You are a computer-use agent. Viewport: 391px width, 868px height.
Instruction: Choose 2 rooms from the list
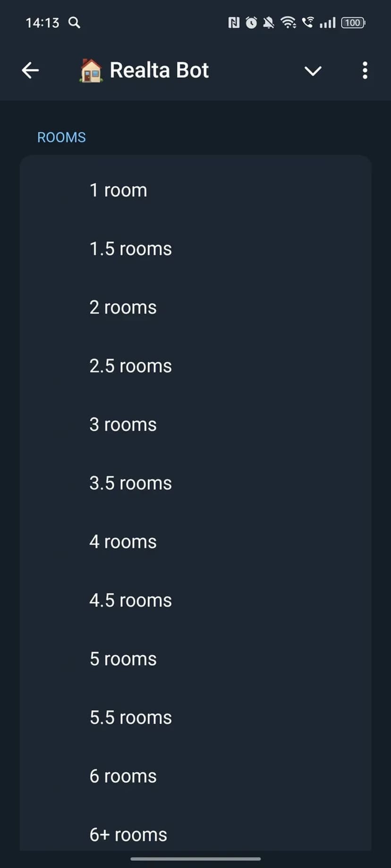point(123,308)
